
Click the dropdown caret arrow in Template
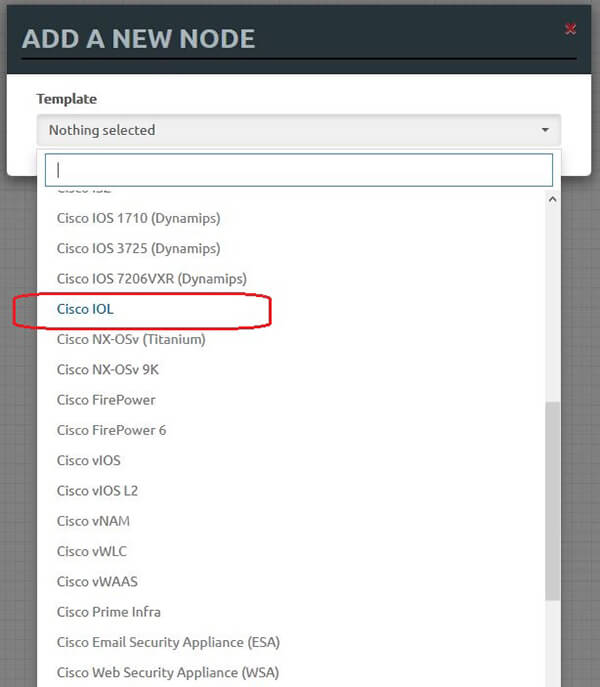pos(545,130)
